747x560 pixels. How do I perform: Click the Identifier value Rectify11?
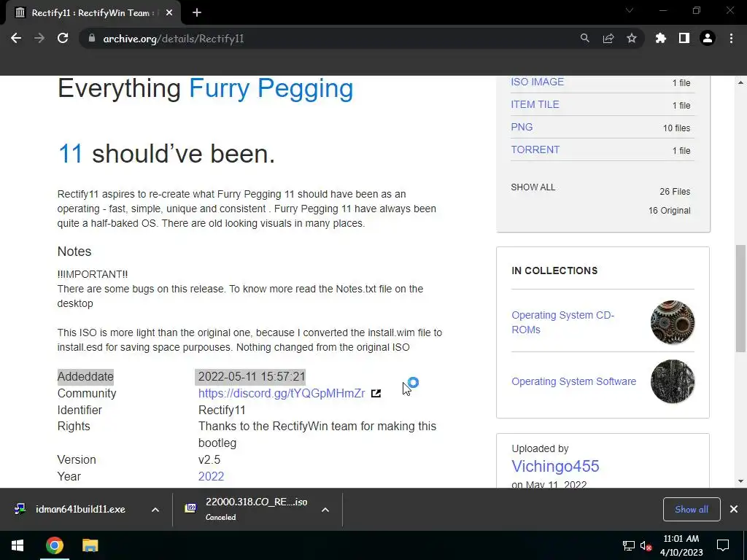tap(222, 410)
